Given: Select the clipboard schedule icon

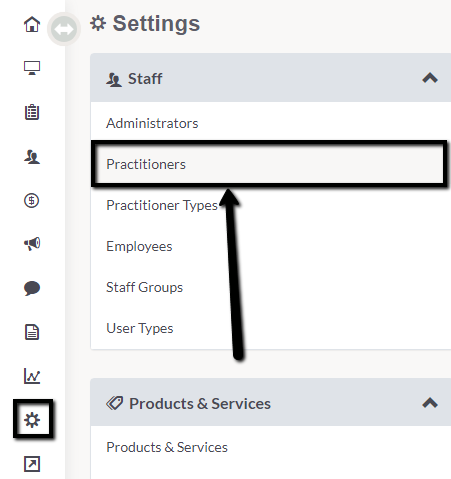Looking at the screenshot, I should [x=32, y=112].
